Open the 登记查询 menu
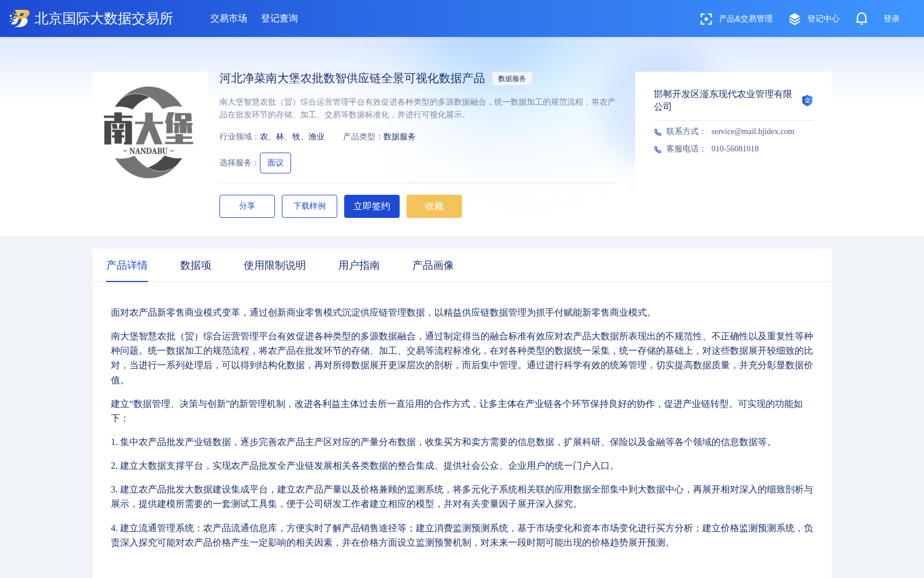924x578 pixels. [x=280, y=18]
